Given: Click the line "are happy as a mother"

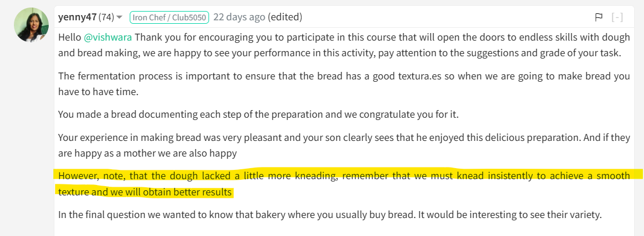Looking at the screenshot, I should pos(148,154).
